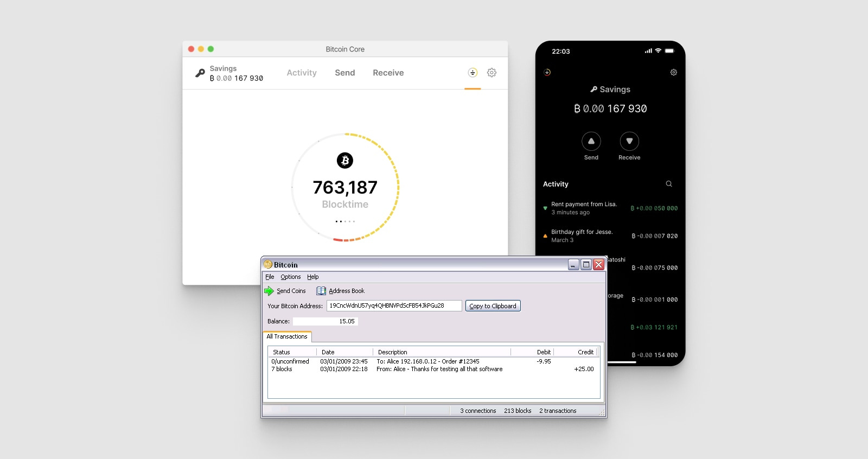Click the Debit column header

pos(532,352)
